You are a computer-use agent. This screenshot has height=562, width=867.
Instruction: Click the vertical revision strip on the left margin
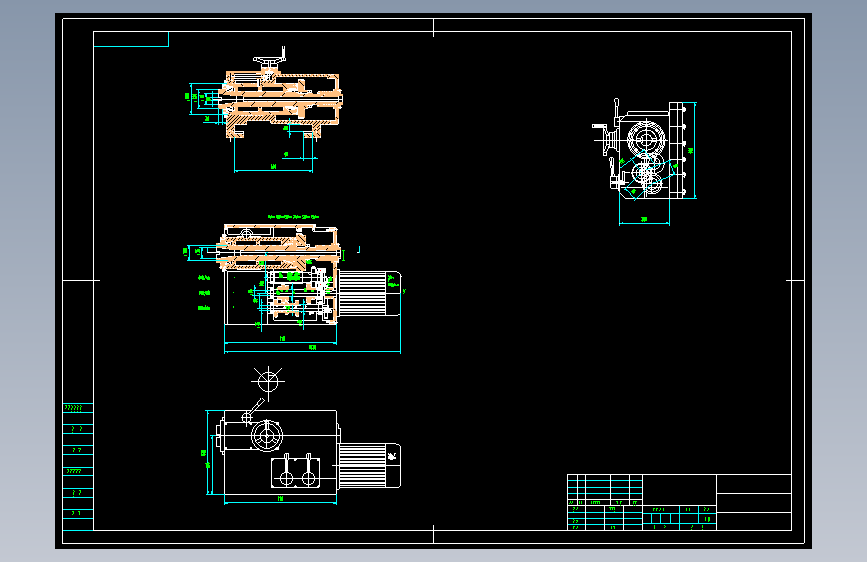click(x=78, y=467)
